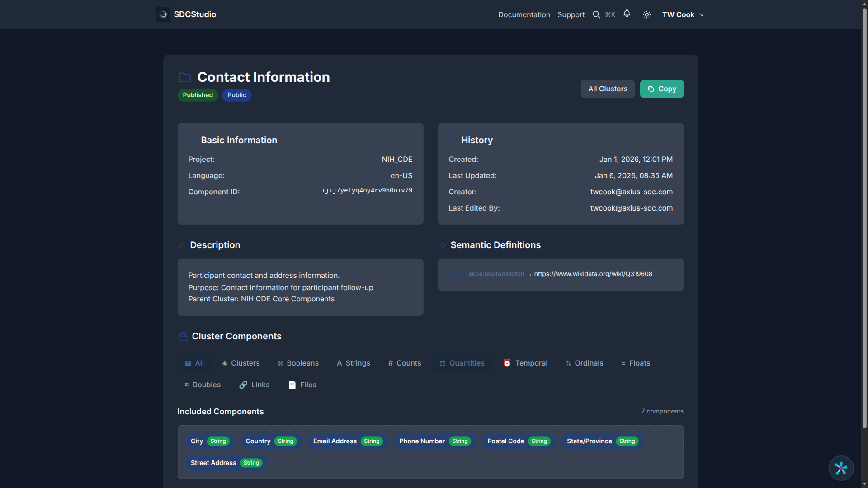This screenshot has width=868, height=488.
Task: Open the Documentation menu item
Action: click(x=524, y=14)
